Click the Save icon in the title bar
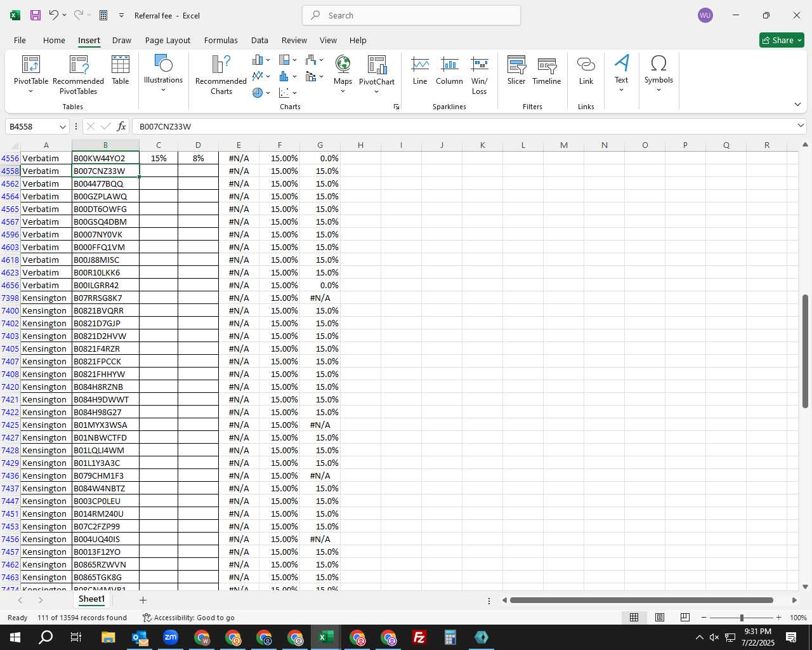 pyautogui.click(x=36, y=15)
